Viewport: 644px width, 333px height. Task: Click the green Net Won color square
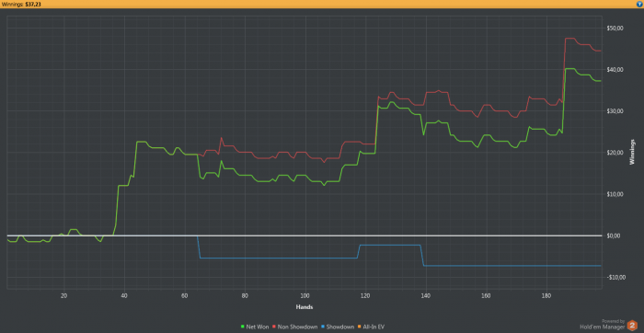(243, 327)
